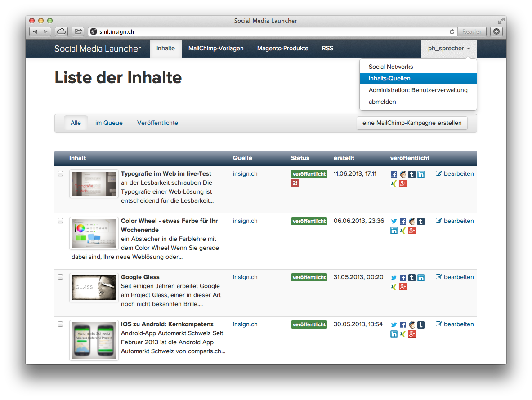The width and height of the screenshot is (532, 400).
Task: Switch to the im Queue filter
Action: click(x=109, y=123)
